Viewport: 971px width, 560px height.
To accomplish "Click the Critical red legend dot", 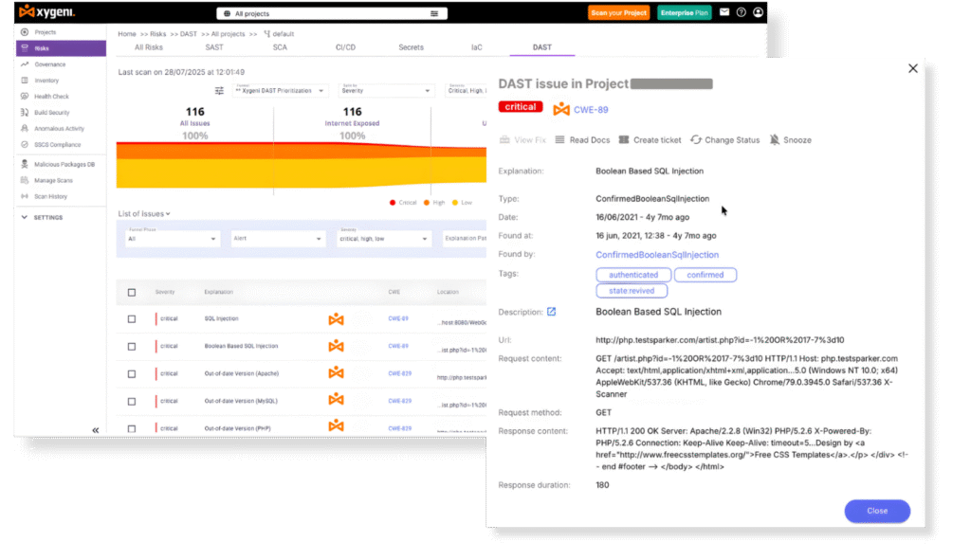I will (x=393, y=203).
